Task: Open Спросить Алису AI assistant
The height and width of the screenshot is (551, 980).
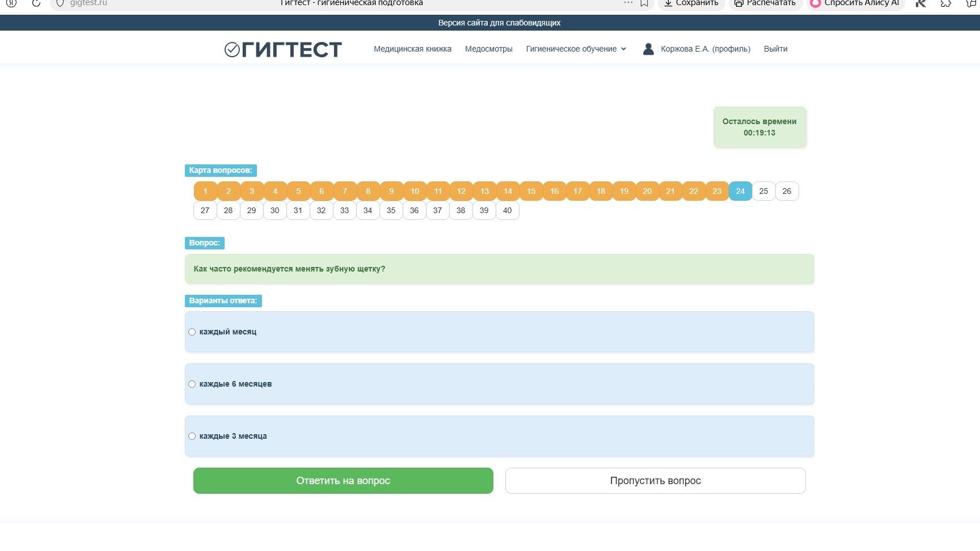Action: point(855,3)
